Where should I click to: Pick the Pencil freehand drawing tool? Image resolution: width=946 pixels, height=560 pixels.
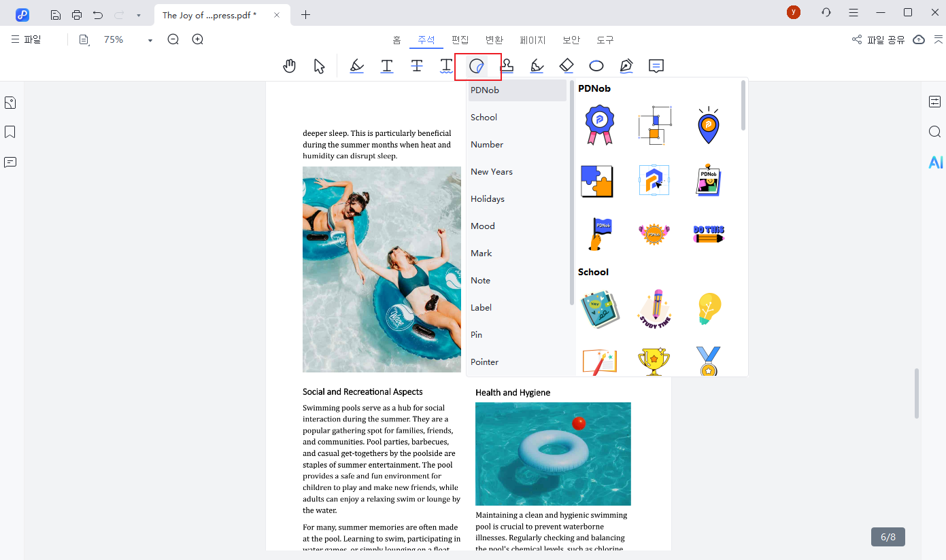[537, 65]
